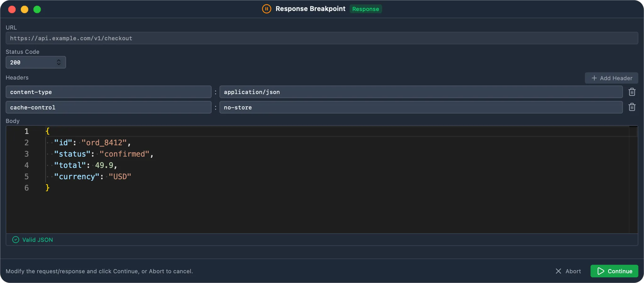This screenshot has height=283, width=644.
Task: Click the Valid JSON checkmark icon
Action: point(16,240)
